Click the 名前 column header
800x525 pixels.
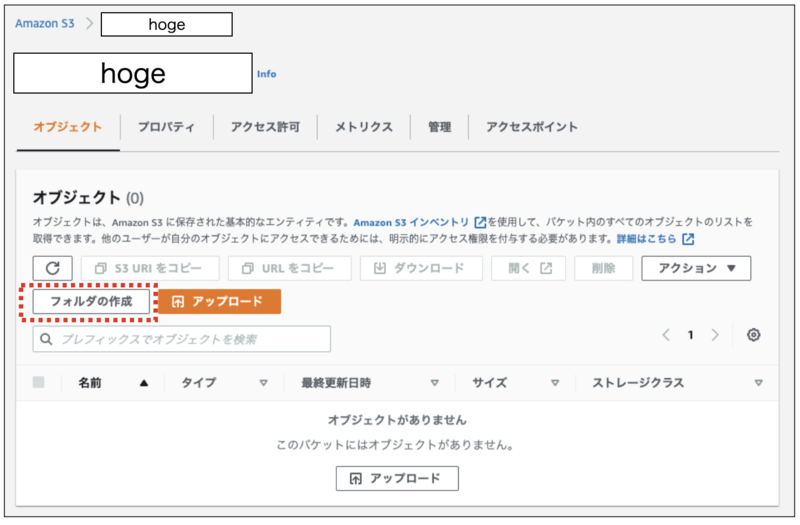pyautogui.click(x=90, y=383)
